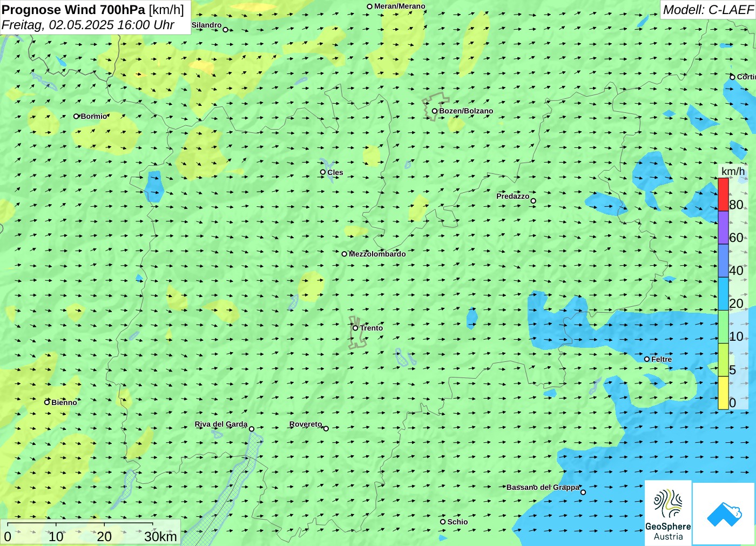This screenshot has width=756, height=546.
Task: Click the yellow-green 5 km/h legend color
Action: tap(723, 360)
